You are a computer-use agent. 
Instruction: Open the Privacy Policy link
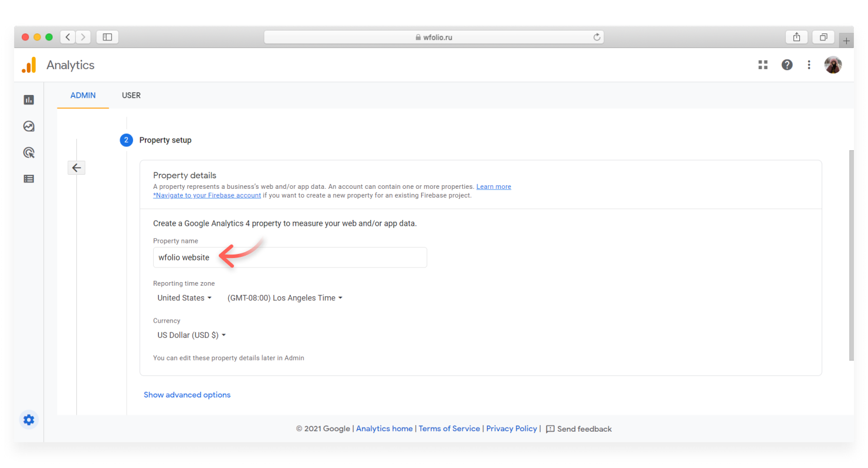[511, 429]
